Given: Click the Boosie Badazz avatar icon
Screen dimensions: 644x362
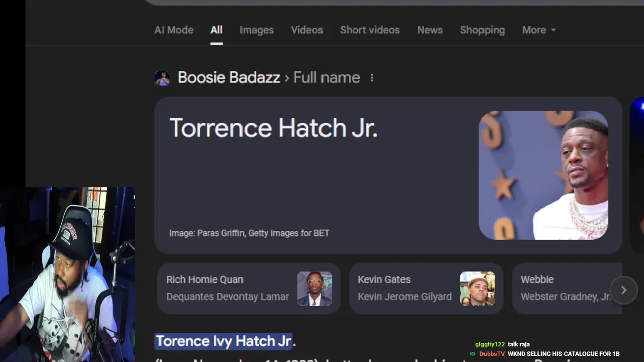Looking at the screenshot, I should pyautogui.click(x=162, y=78).
